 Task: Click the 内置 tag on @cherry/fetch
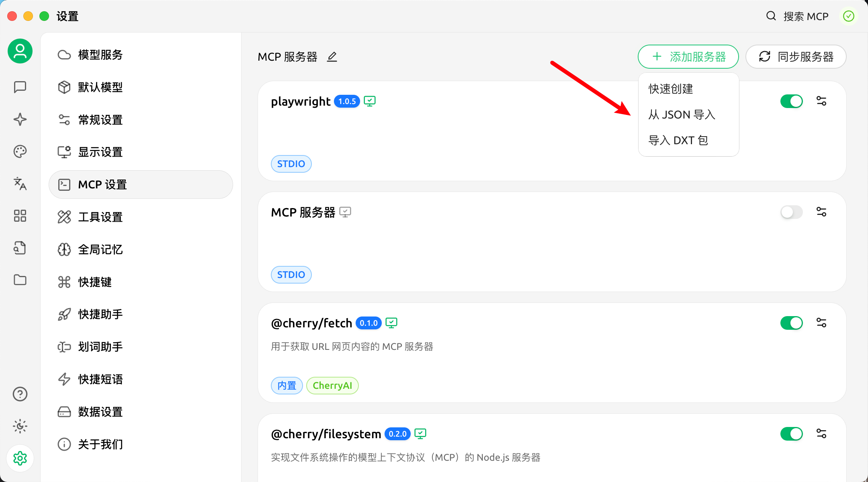pyautogui.click(x=287, y=386)
